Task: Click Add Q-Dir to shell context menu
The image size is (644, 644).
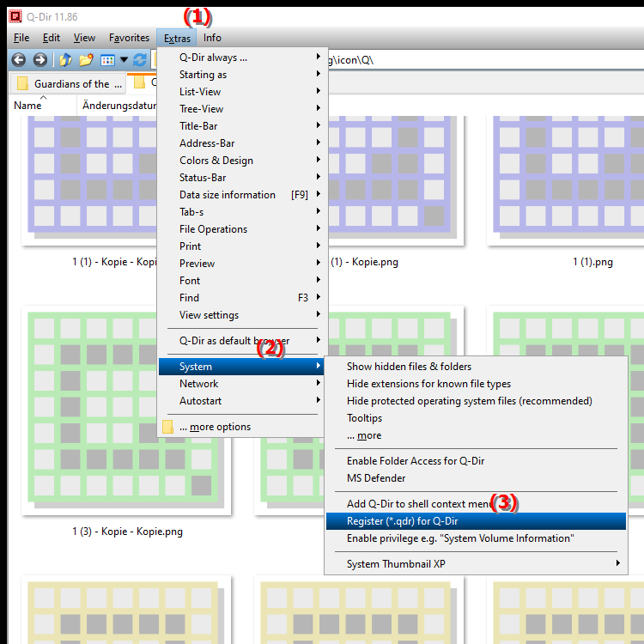Action: 476,504
